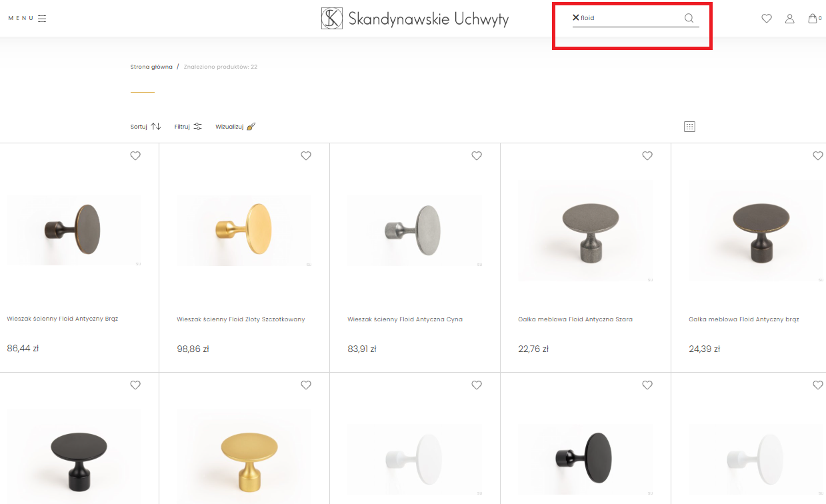The width and height of the screenshot is (826, 504).
Task: Click the Skandynawskie Uchwyty logo
Action: [x=414, y=19]
